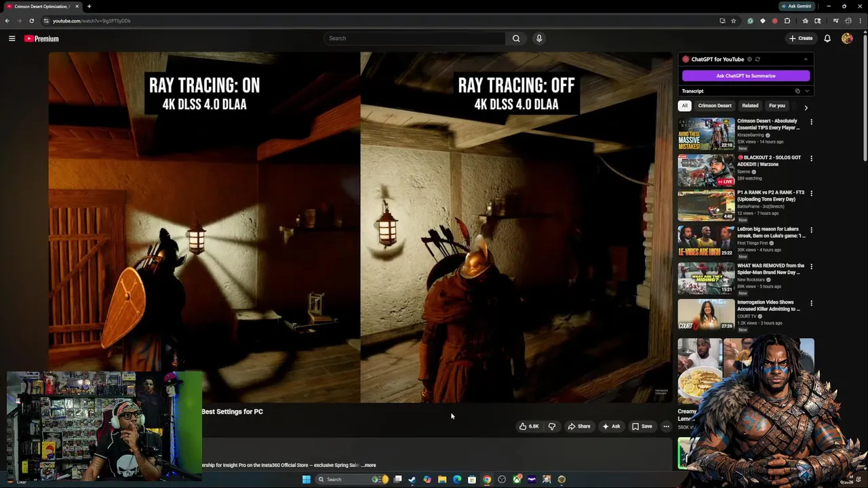Open File Explorer from the taskbar
868x488 pixels.
442,479
